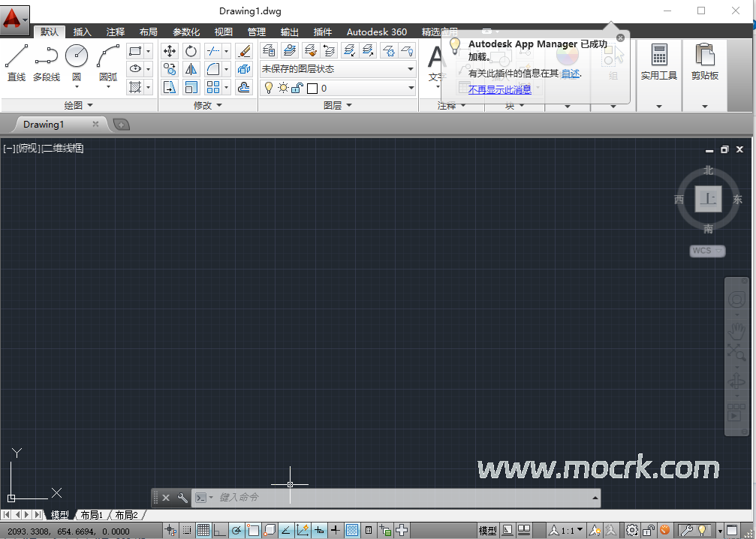Pick the 圆 (Circle) tool icon
Screen dimensions: 756x539
click(x=77, y=62)
